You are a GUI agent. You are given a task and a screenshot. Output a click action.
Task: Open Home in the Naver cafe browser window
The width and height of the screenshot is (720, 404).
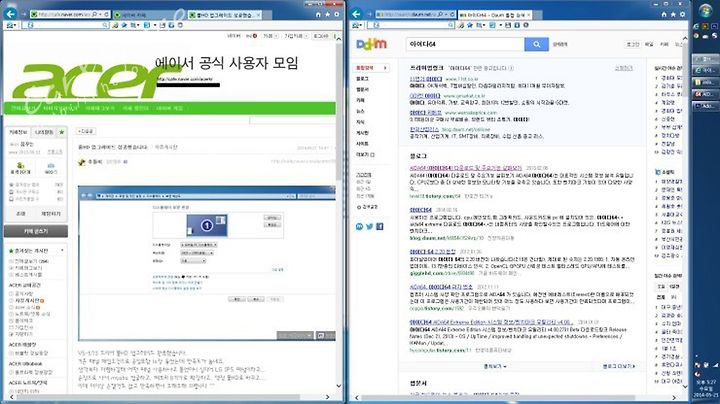318,15
